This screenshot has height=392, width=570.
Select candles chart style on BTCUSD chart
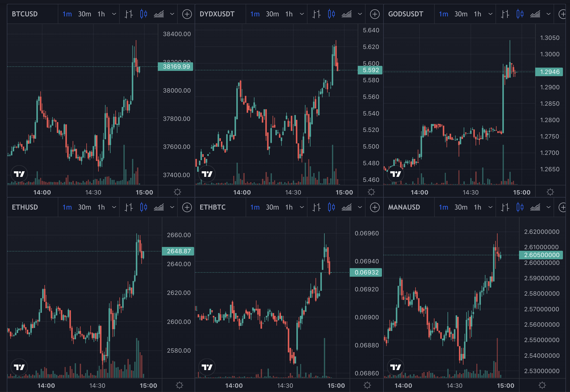pos(143,14)
